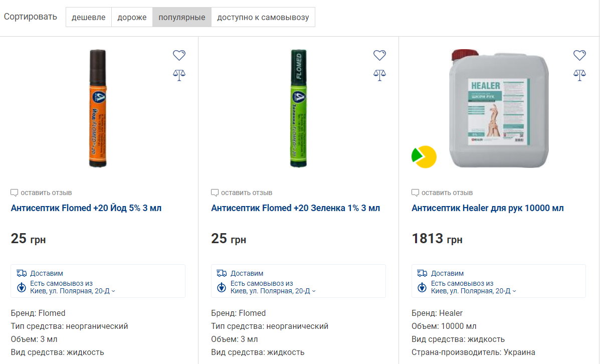The height and width of the screenshot is (364, 600).
Task: Click Объем: 10000 мл text
Action: coord(444,326)
